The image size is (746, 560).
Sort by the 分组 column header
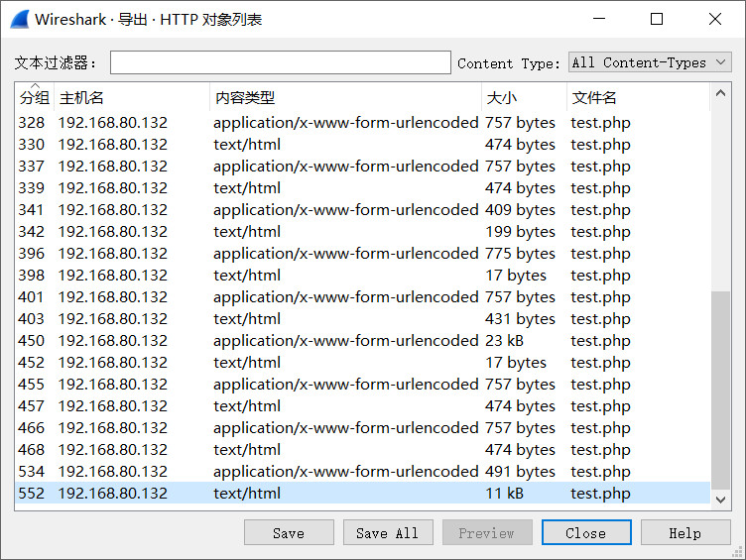click(35, 97)
